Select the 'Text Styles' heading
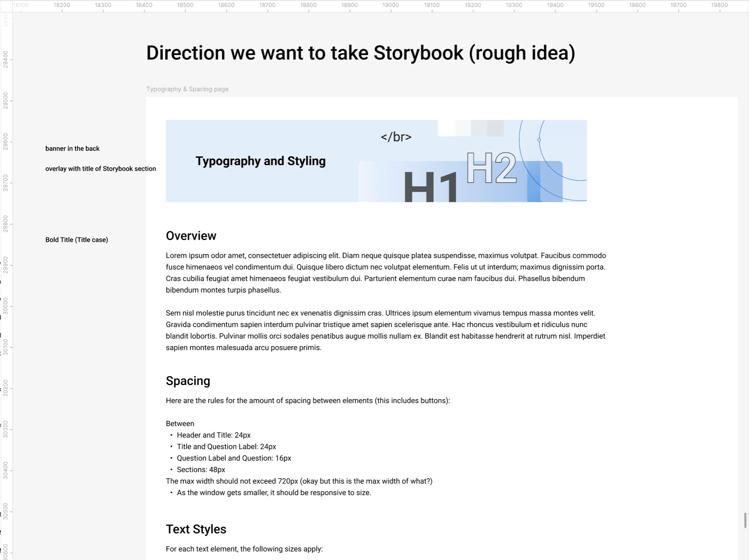The width and height of the screenshot is (749, 560). 196,529
